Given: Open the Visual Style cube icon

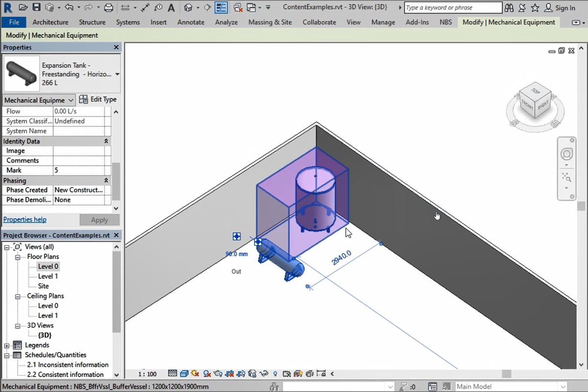Looking at the screenshot, I should click(183, 373).
